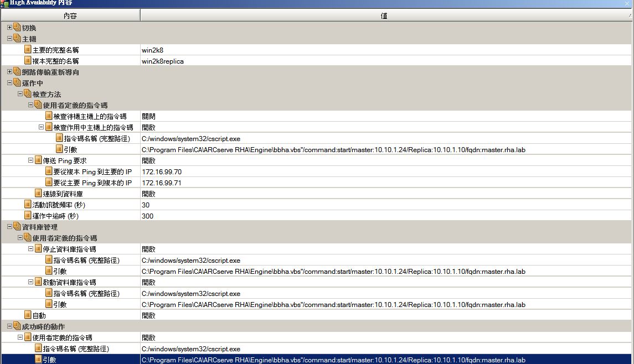Image resolution: width=634 pixels, height=364 pixels.
Task: Click the 啟動資料庫指令碼 property icon
Action: pyautogui.click(x=38, y=282)
